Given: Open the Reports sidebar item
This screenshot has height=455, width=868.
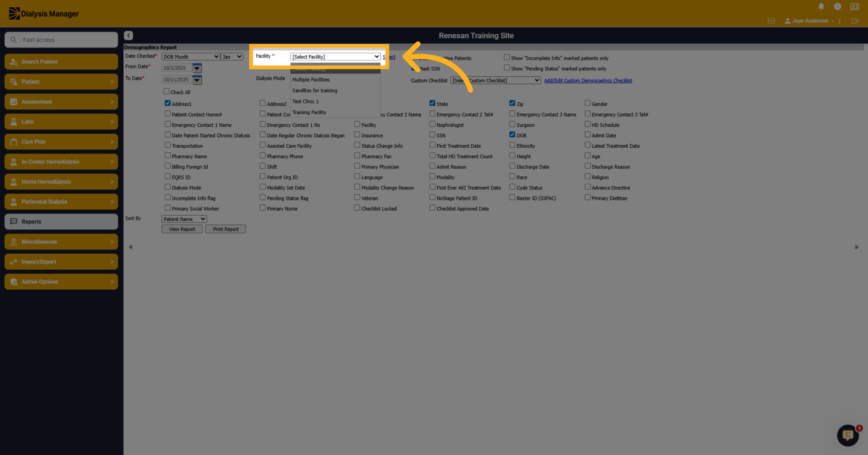Looking at the screenshot, I should [61, 222].
